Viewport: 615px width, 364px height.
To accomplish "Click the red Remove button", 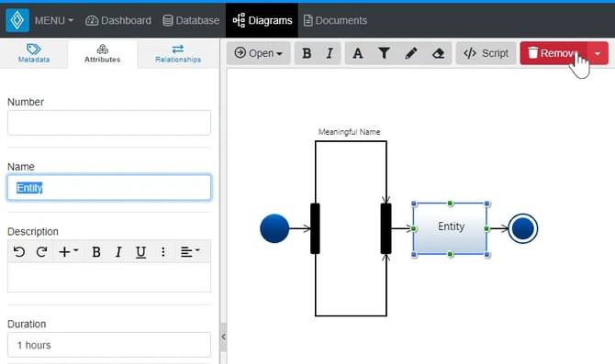I will (x=553, y=53).
